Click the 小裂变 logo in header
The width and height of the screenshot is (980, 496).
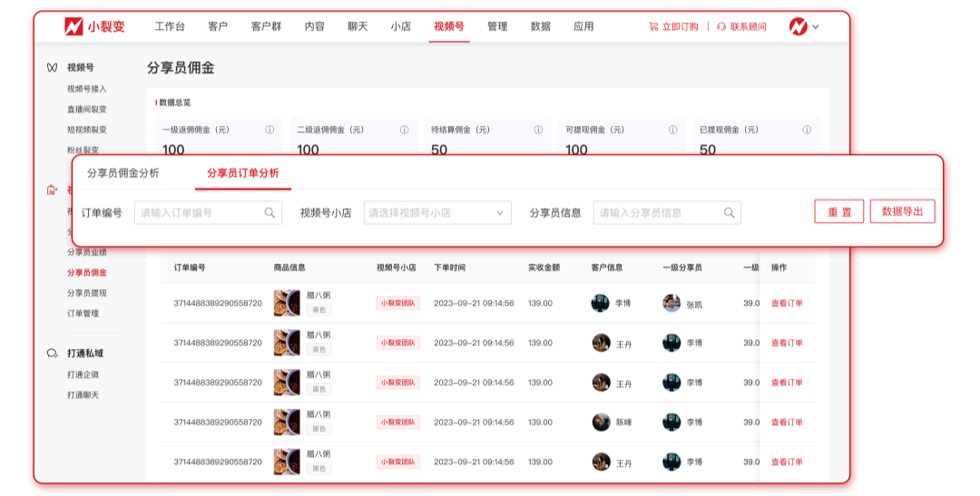[x=94, y=26]
